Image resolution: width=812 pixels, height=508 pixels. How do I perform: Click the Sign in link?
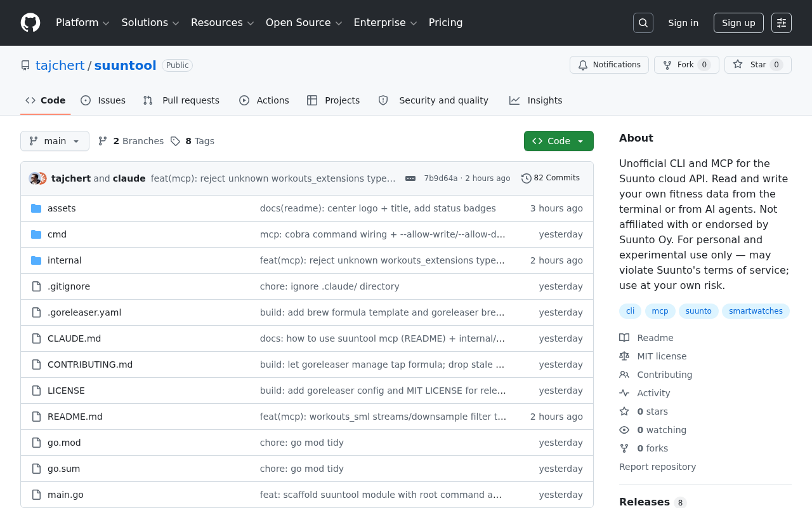[x=683, y=23]
